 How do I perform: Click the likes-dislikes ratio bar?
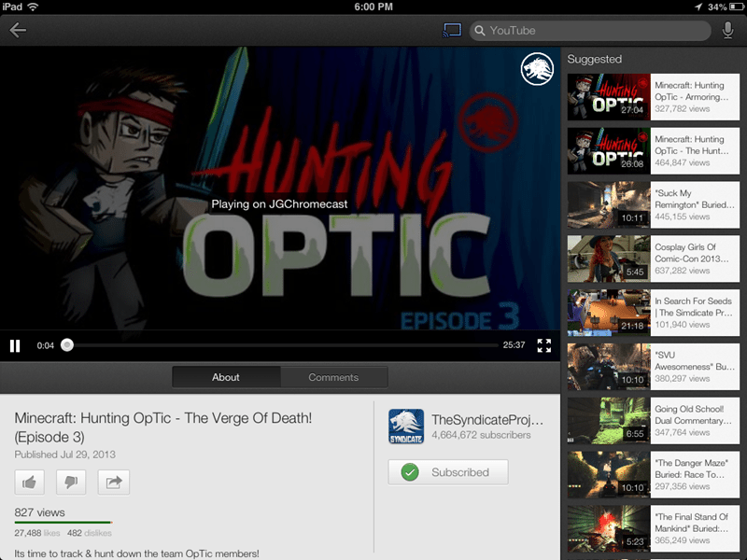(x=63, y=523)
